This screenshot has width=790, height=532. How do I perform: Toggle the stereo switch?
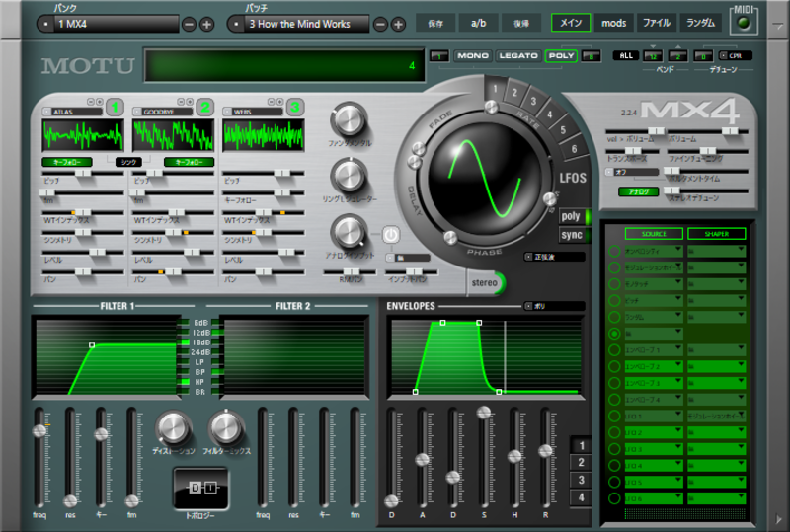pos(485,283)
